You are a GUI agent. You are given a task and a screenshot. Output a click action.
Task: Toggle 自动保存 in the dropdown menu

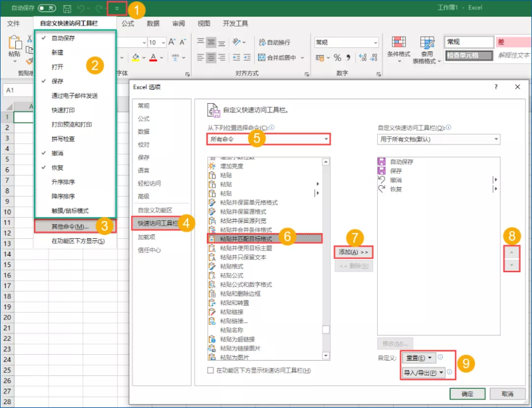(75, 38)
